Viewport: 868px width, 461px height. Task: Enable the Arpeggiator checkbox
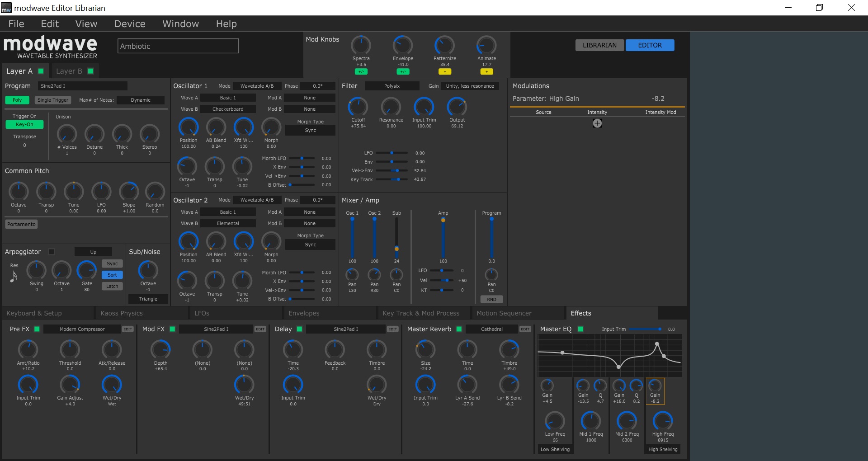(x=52, y=252)
